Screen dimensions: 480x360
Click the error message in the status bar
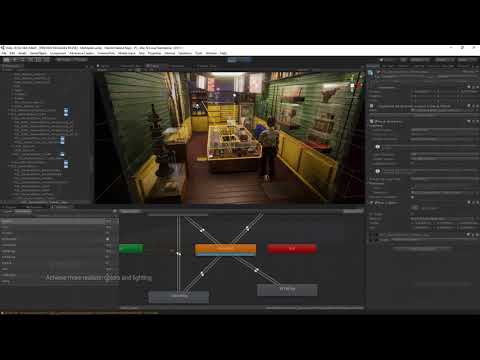(80, 313)
